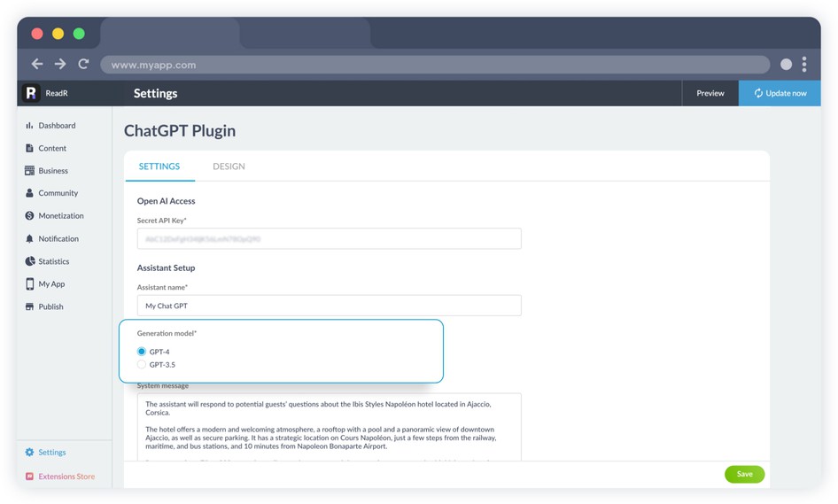The width and height of the screenshot is (838, 504).
Task: Click the browser profile circle icon
Action: [x=786, y=65]
